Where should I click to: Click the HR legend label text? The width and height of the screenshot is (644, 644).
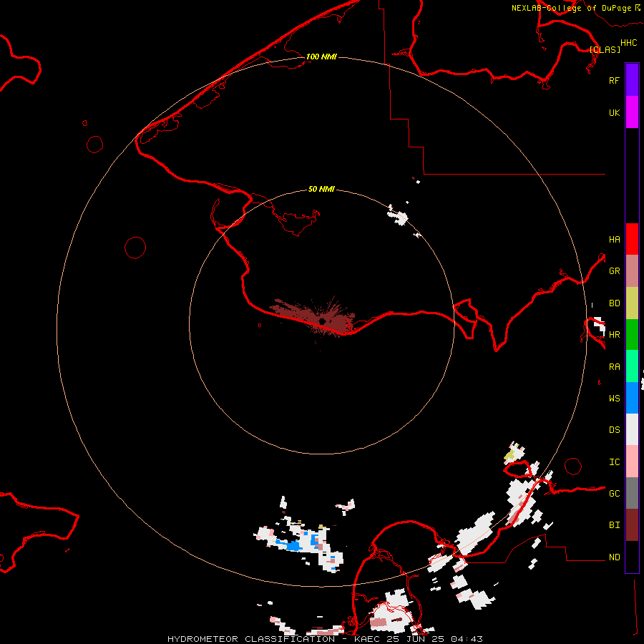click(x=614, y=334)
